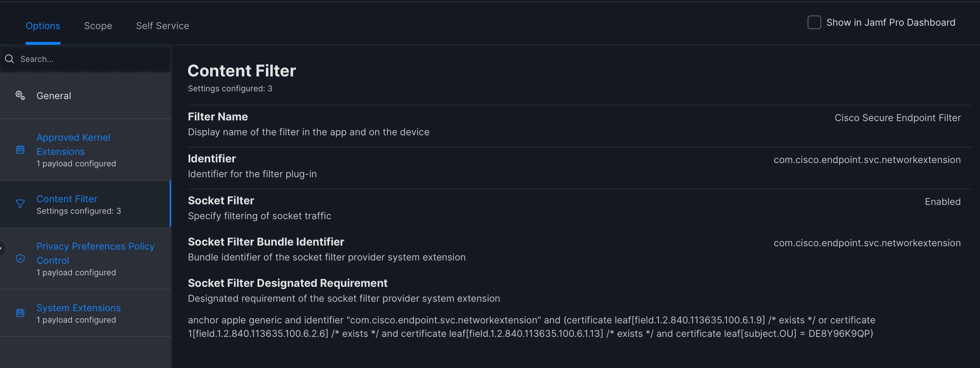Click "Display name of the filter" description
The width and height of the screenshot is (980, 368).
pyautogui.click(x=309, y=132)
